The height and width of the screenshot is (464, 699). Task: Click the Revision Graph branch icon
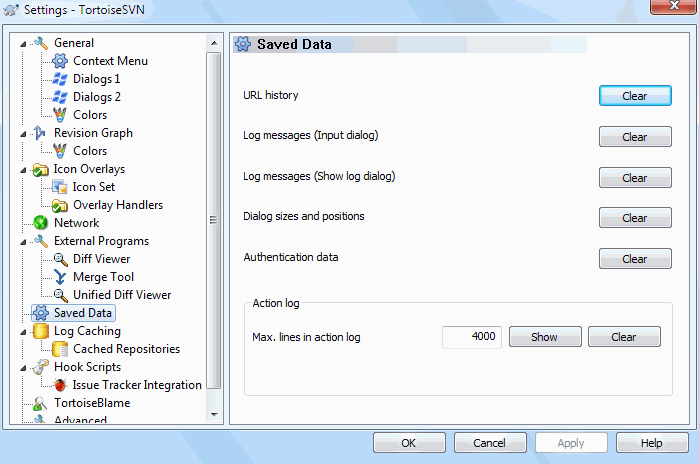click(40, 133)
